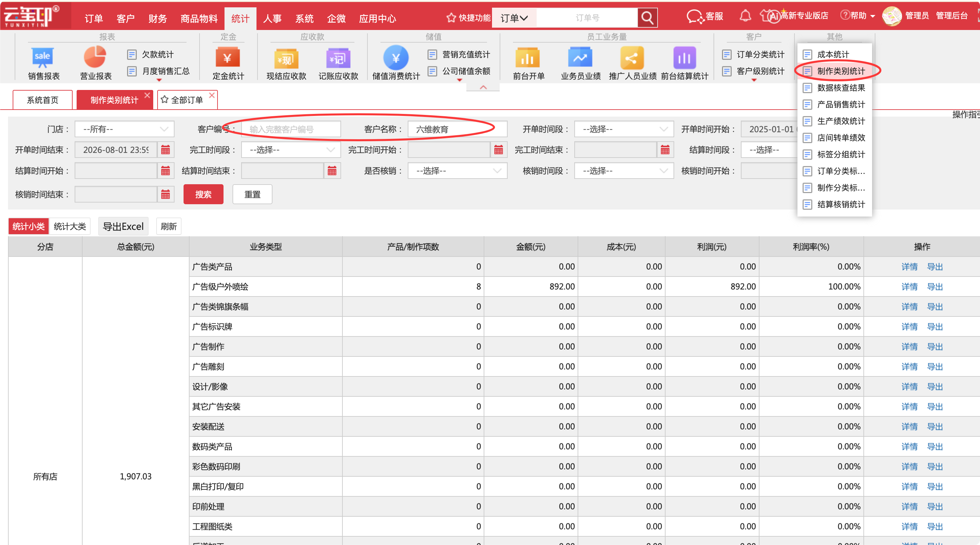Click 导出 link for 广告制作 row
Viewport: 980px width, 545px height.
pos(935,346)
